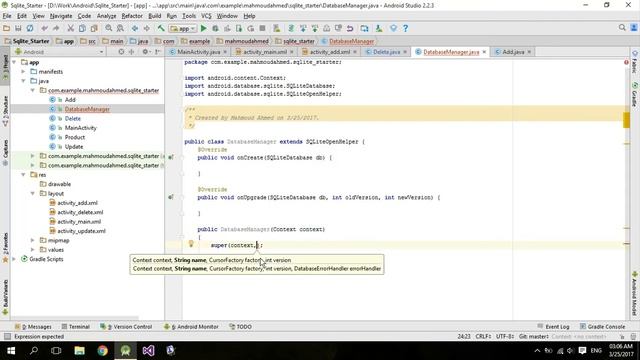Select the Update class in tree
Screen dimensions: 640x360
tap(74, 147)
